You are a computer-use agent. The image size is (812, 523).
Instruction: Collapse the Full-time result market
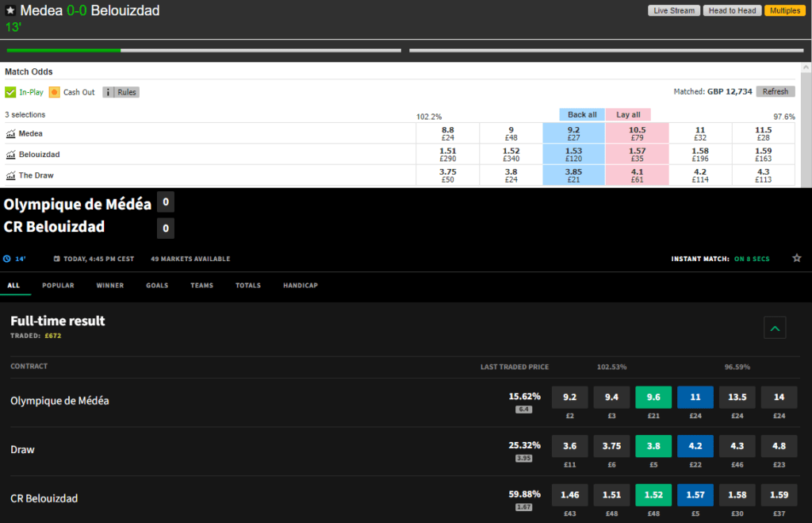pyautogui.click(x=775, y=328)
